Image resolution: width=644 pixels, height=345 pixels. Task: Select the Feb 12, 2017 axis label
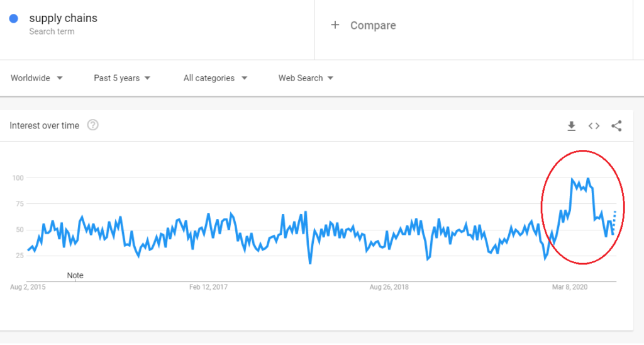point(208,287)
